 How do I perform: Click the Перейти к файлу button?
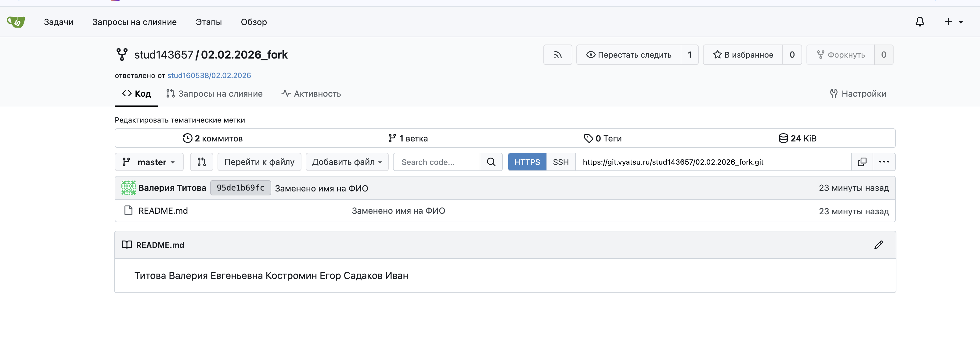point(259,162)
